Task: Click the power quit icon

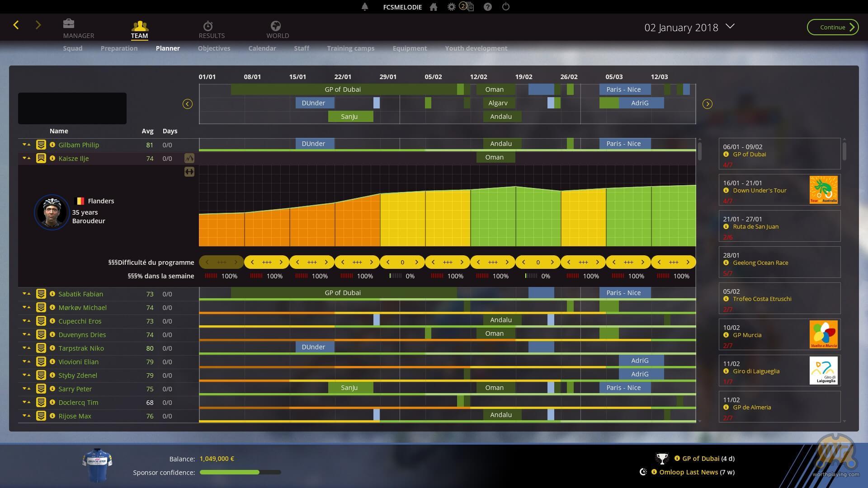Action: (x=506, y=7)
